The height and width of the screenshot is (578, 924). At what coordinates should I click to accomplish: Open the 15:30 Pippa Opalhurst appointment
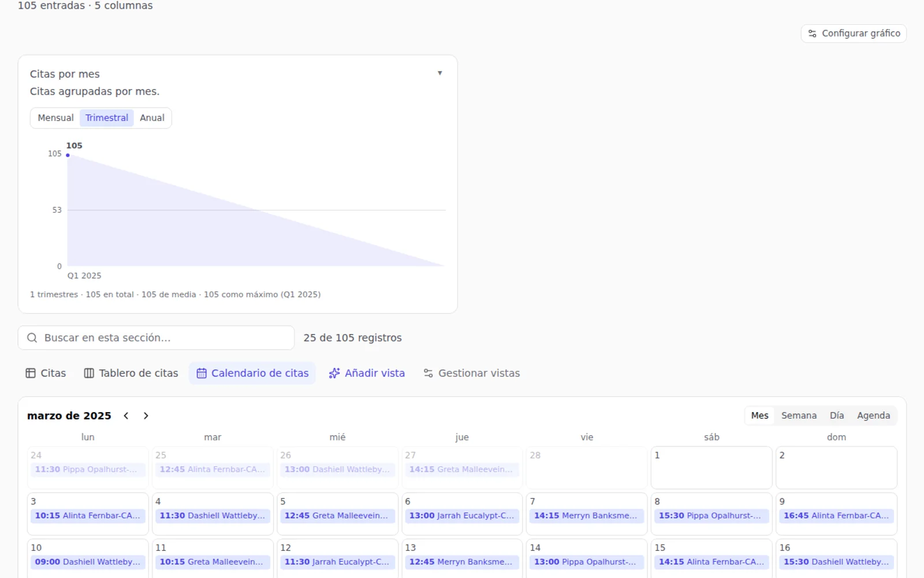coord(711,516)
